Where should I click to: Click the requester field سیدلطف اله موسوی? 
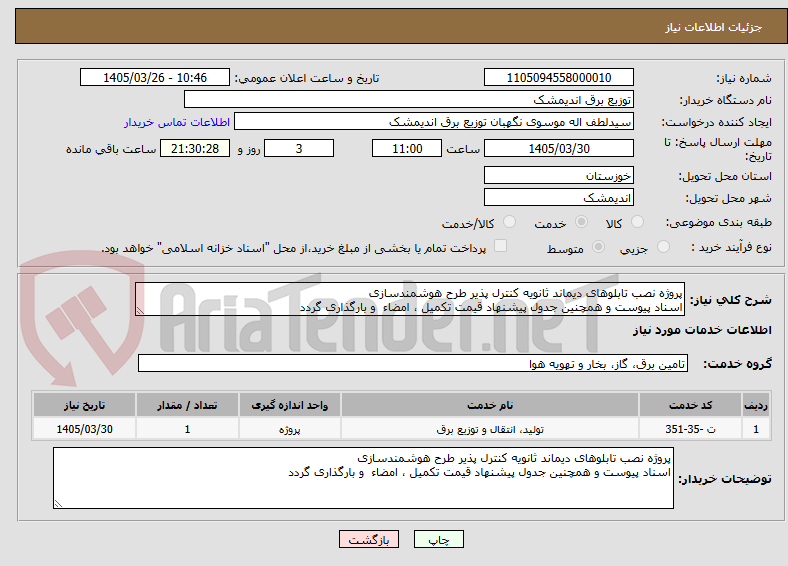(x=434, y=122)
